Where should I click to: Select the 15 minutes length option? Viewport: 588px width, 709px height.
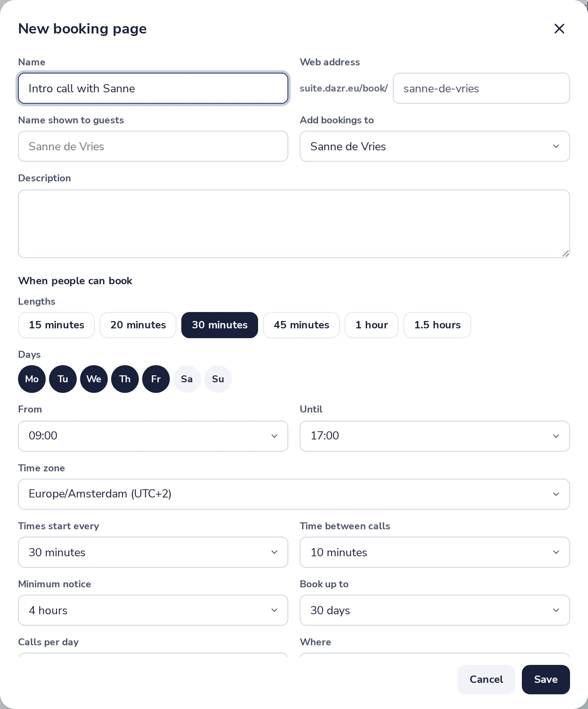pos(56,325)
